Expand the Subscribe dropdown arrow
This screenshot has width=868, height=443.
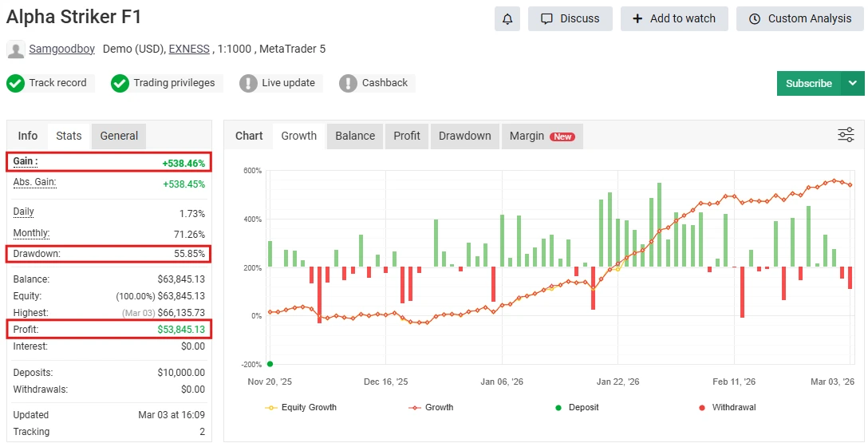tap(853, 83)
